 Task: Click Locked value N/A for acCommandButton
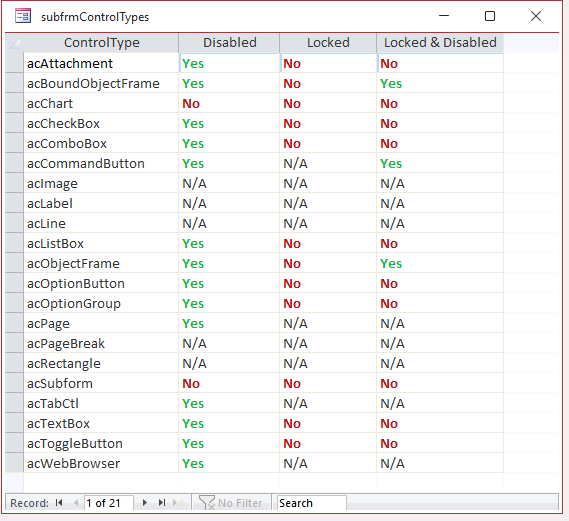tap(328, 163)
